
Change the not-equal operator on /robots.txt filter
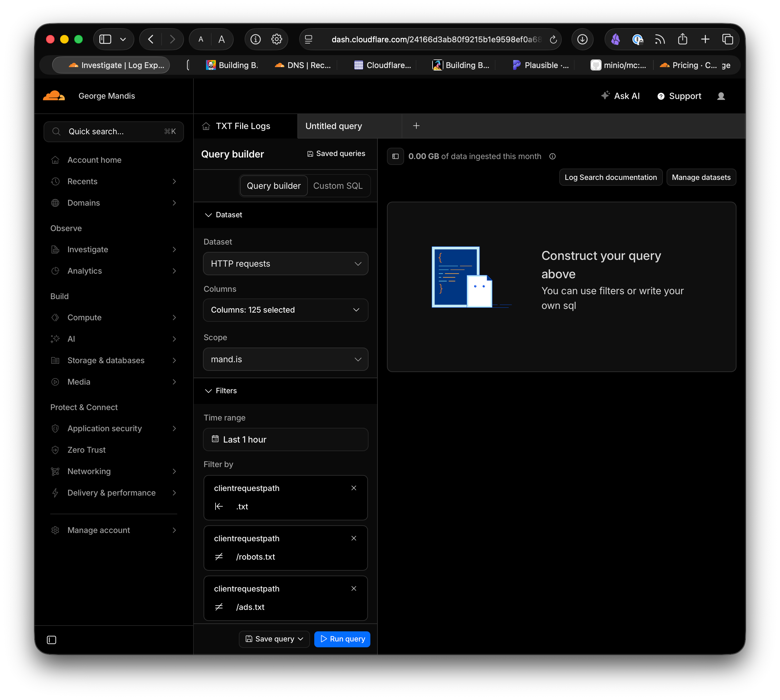click(x=219, y=557)
